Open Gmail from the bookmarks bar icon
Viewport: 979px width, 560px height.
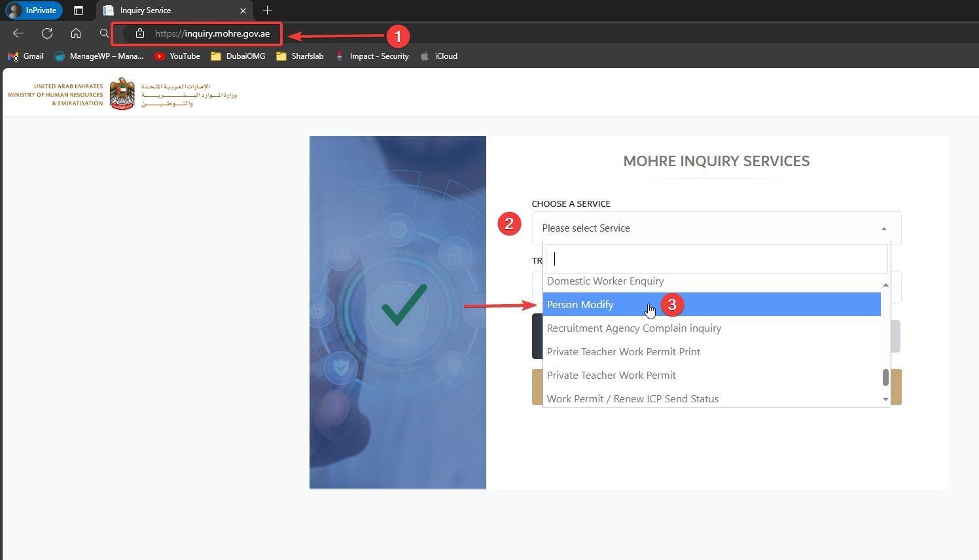click(x=13, y=56)
